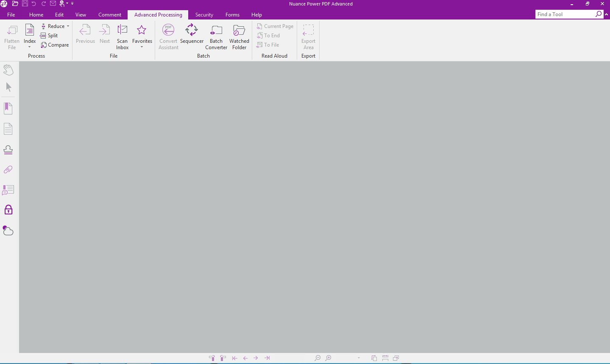The height and width of the screenshot is (364, 610).
Task: Launch the Convert Assistant
Action: 168,37
